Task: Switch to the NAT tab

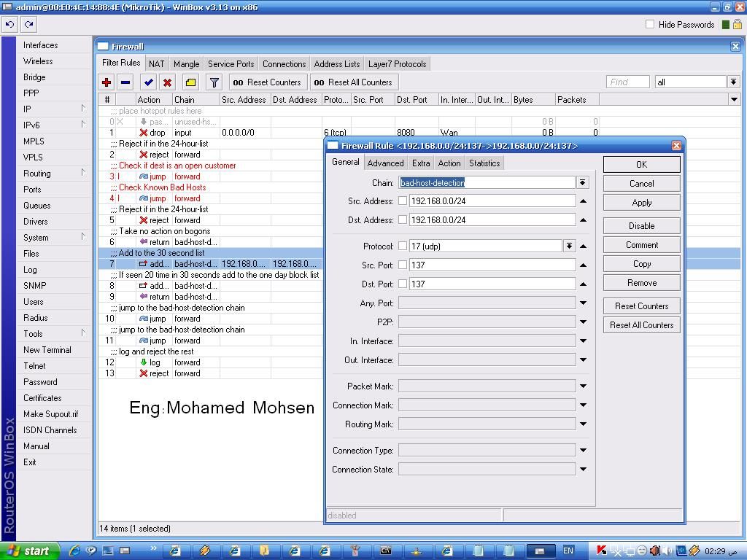Action: point(156,64)
